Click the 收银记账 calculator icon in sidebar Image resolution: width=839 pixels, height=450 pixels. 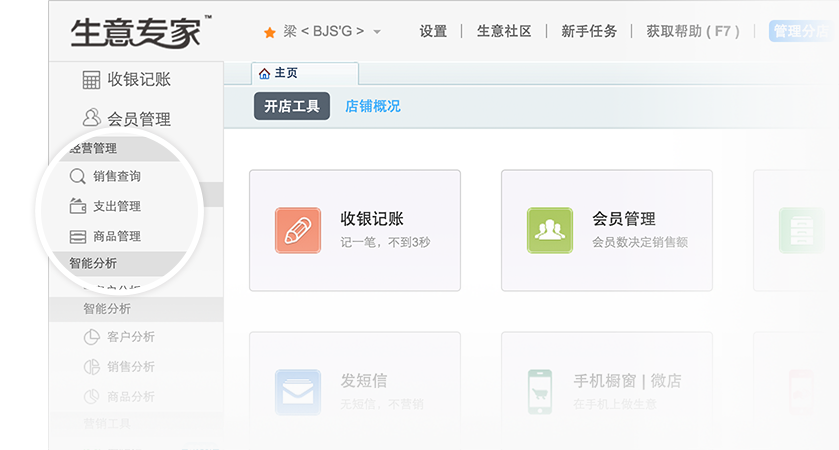coord(91,80)
